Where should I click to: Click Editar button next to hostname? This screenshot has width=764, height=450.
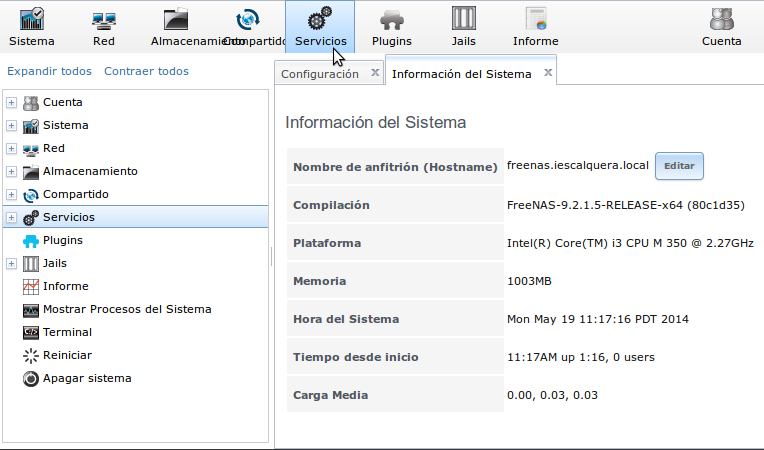click(679, 166)
